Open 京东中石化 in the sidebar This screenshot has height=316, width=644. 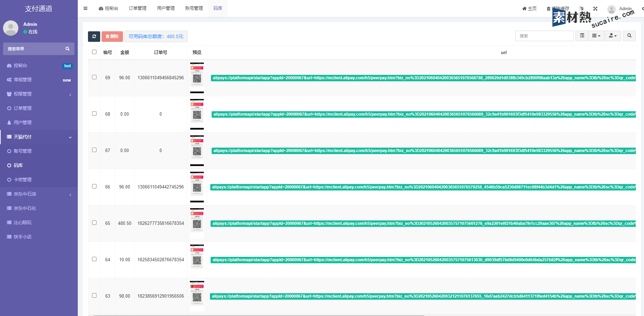(x=39, y=208)
